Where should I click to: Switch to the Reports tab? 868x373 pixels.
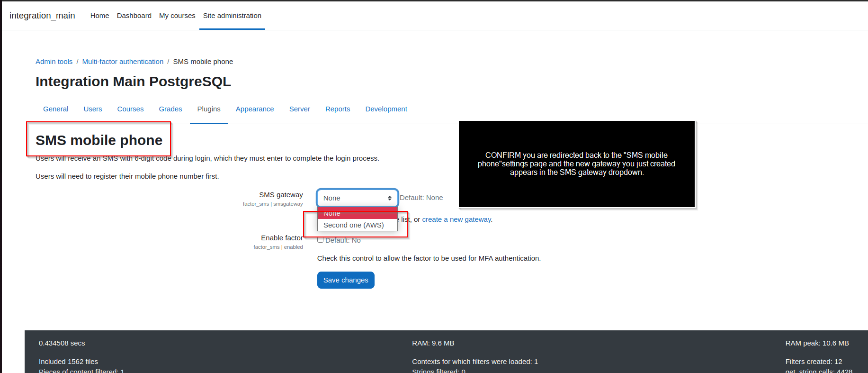[x=338, y=109]
